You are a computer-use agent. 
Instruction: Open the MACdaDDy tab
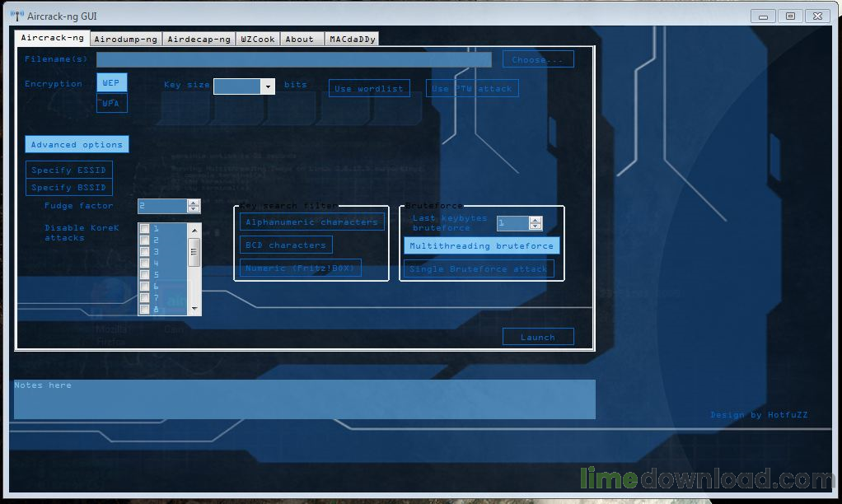(x=352, y=38)
